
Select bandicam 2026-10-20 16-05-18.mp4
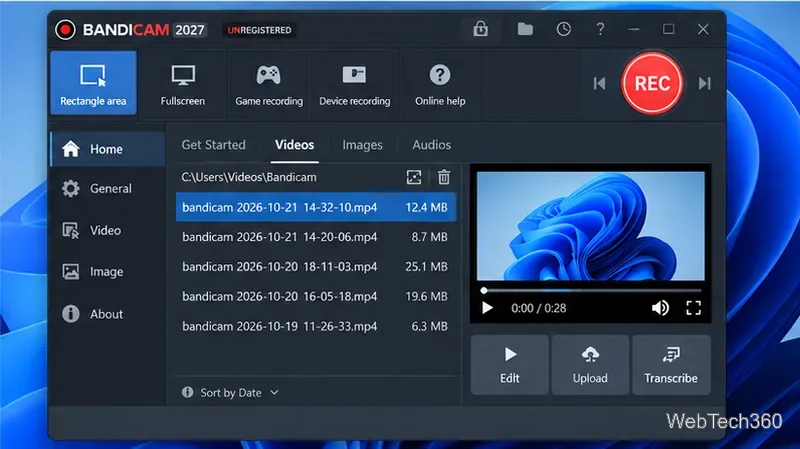[x=316, y=296]
